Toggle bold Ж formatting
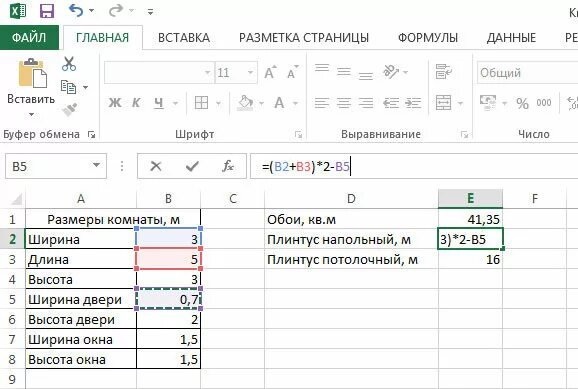 coord(115,103)
